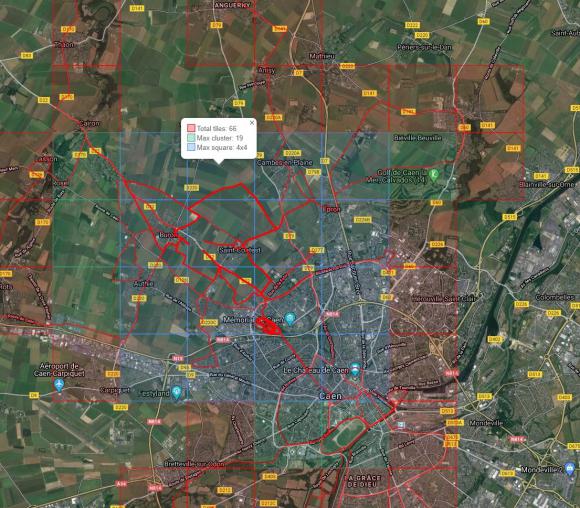The image size is (580, 508).
Task: Close the tile statistics popup
Action: coord(252,122)
